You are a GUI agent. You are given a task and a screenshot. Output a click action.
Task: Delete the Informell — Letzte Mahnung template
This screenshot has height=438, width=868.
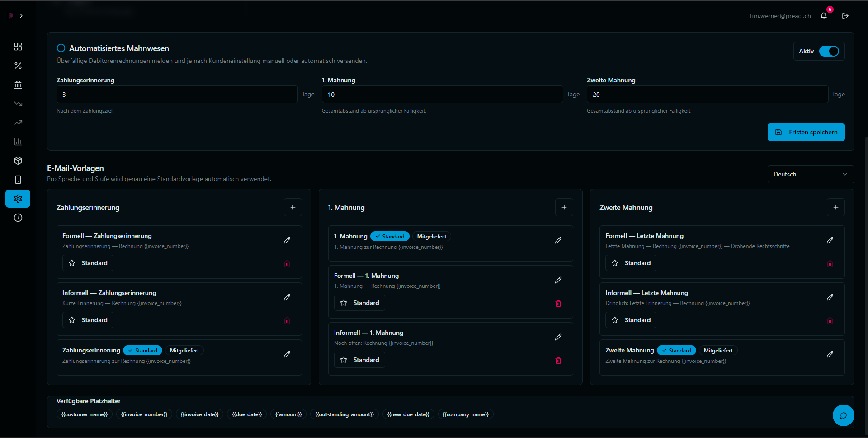pos(830,321)
